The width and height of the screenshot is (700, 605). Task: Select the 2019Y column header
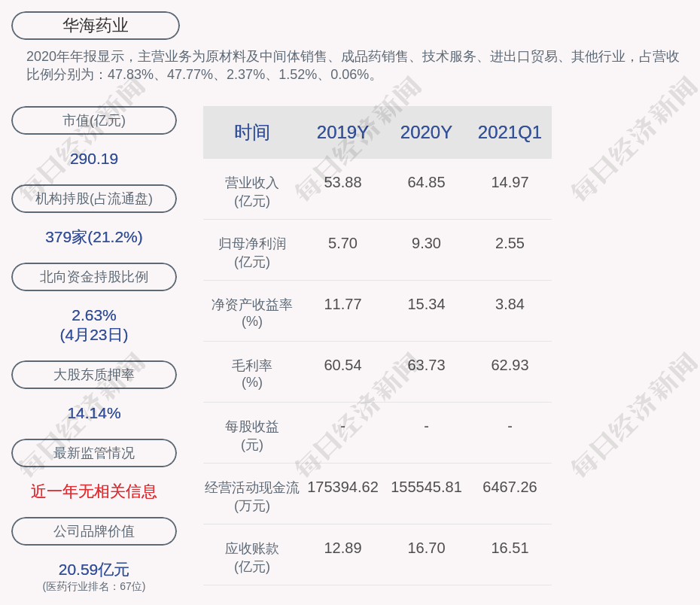point(342,132)
